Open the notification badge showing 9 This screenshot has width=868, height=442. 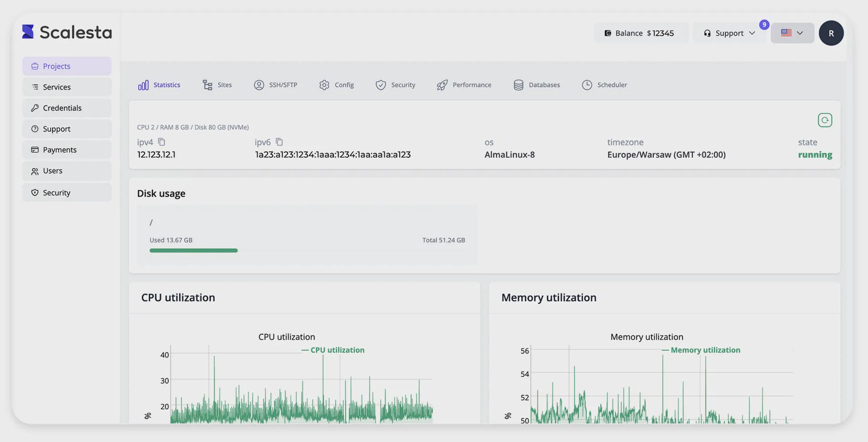pos(764,25)
